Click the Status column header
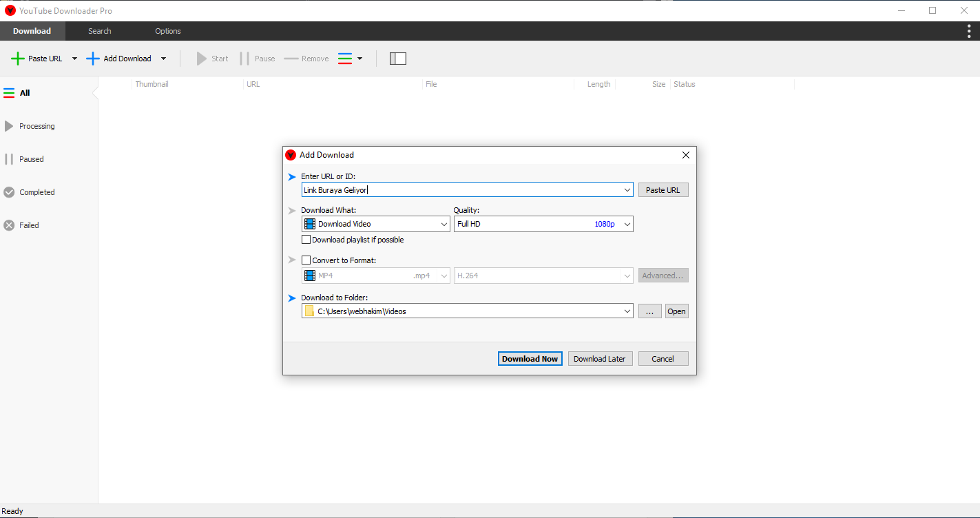 685,84
